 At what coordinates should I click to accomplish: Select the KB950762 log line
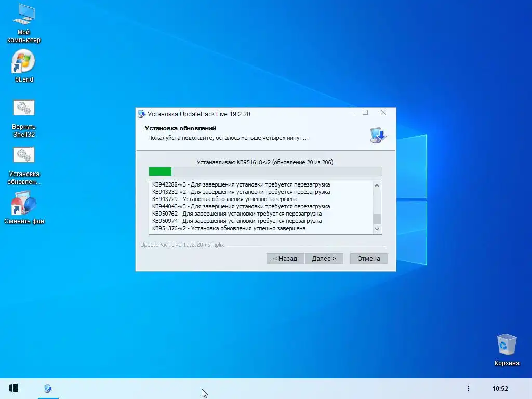click(237, 214)
